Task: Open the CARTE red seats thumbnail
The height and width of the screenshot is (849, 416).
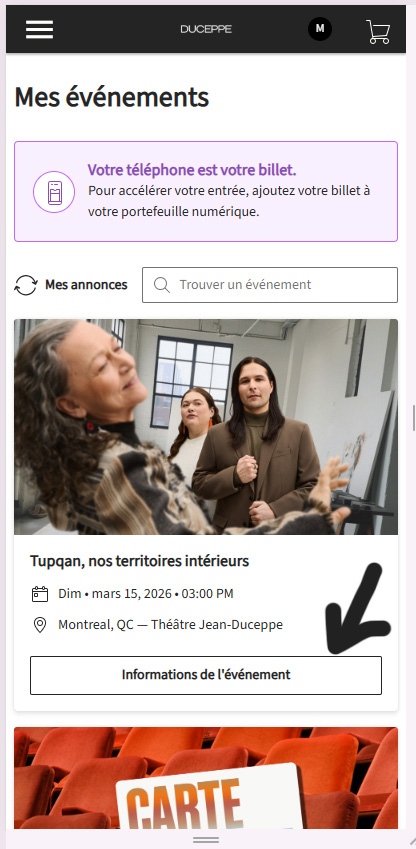Action: [x=206, y=778]
